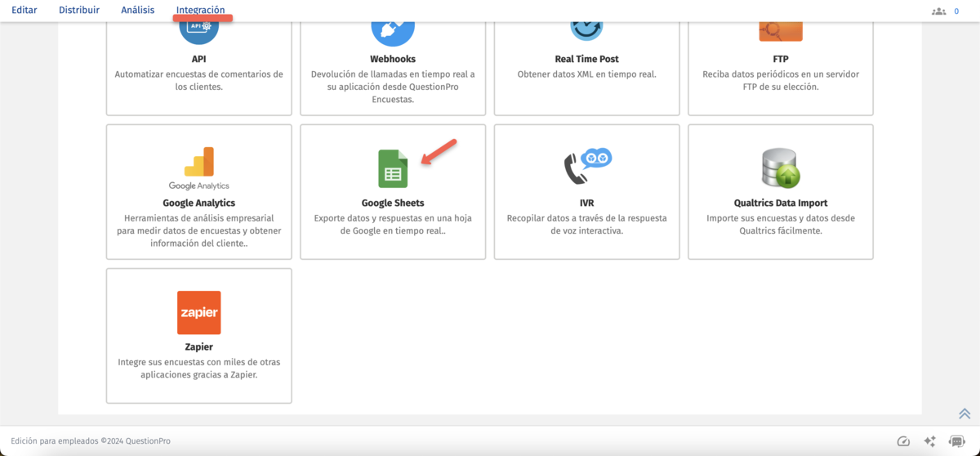Open the AI sparkle icon
Screen dimensions: 980x456
click(x=929, y=441)
